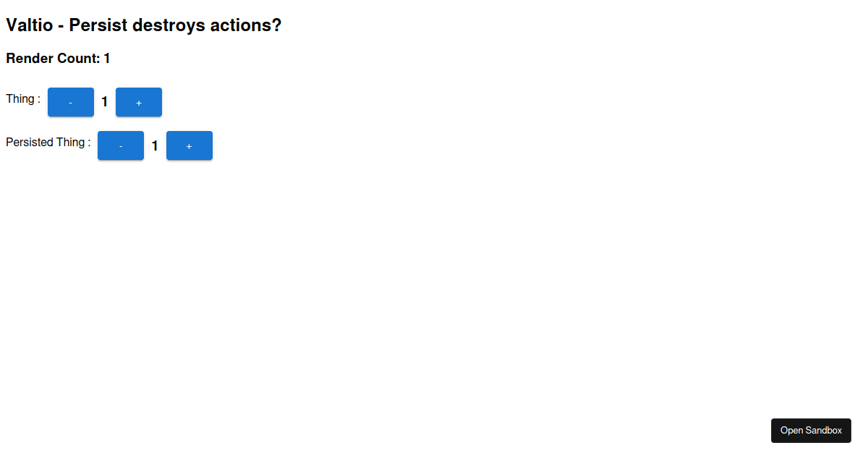
Task: Select the Persisted Thing counter value
Action: tap(155, 146)
